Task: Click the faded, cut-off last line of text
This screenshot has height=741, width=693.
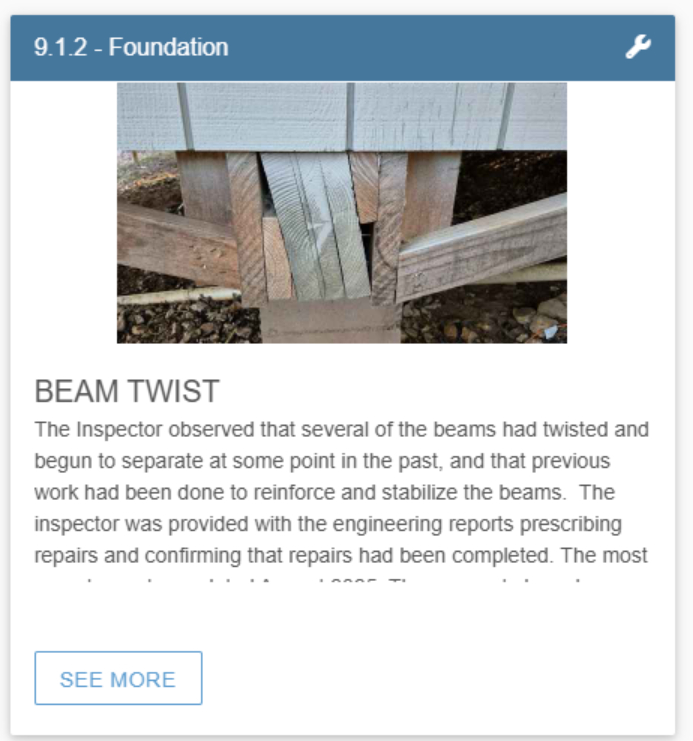Action: tap(341, 584)
